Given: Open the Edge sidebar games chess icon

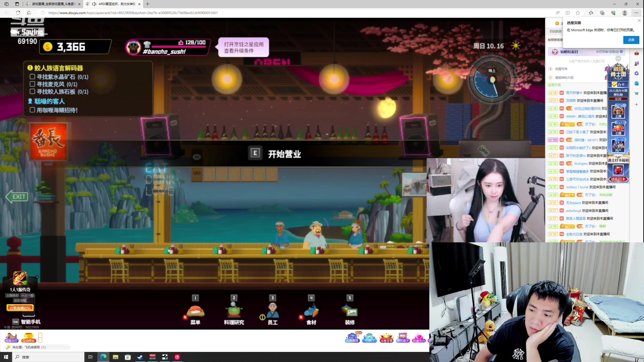Looking at the screenshot, I should (636, 63).
